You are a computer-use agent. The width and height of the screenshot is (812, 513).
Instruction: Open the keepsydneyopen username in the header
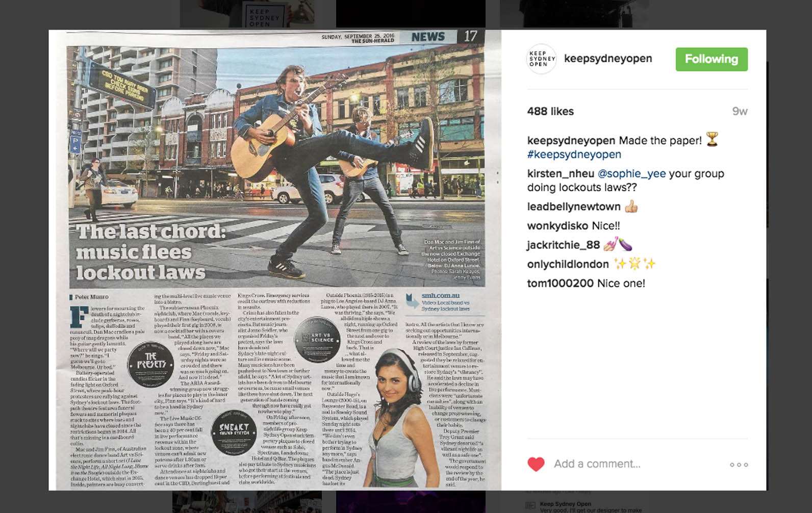pos(608,59)
